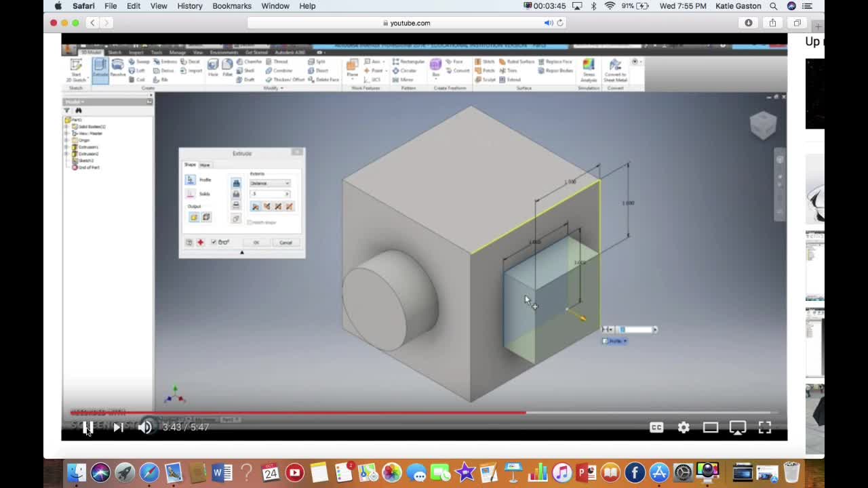Select Sketch3 in model tree

pos(83,161)
